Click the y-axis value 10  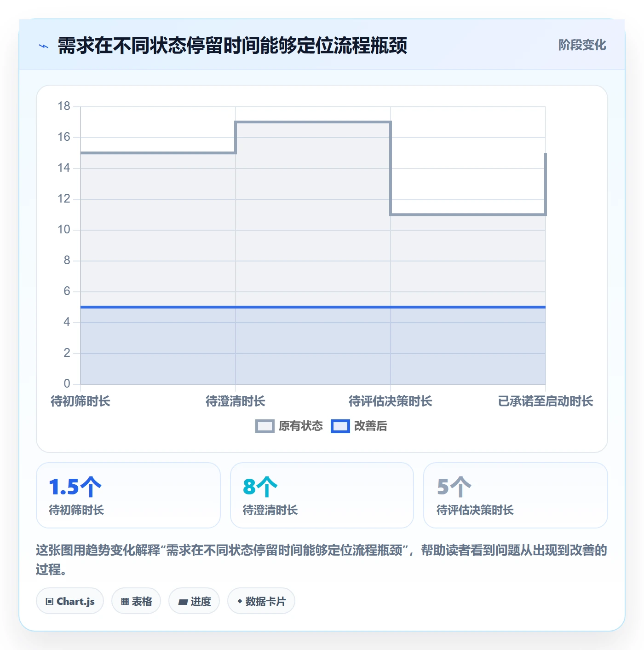(64, 230)
